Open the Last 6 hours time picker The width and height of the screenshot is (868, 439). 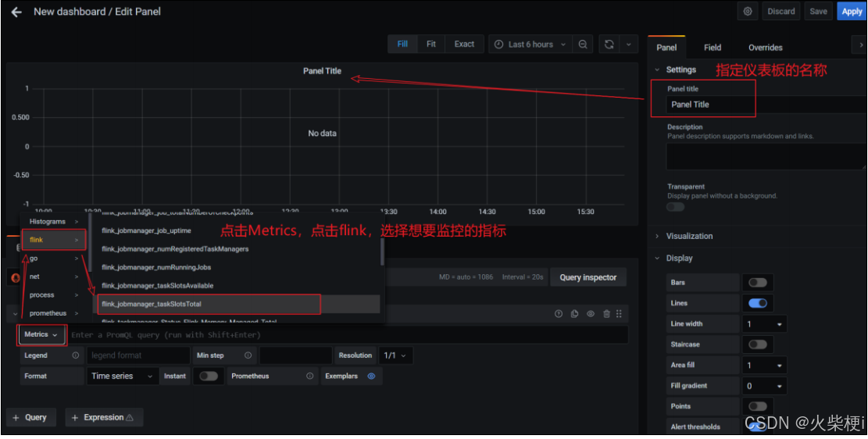tap(530, 45)
